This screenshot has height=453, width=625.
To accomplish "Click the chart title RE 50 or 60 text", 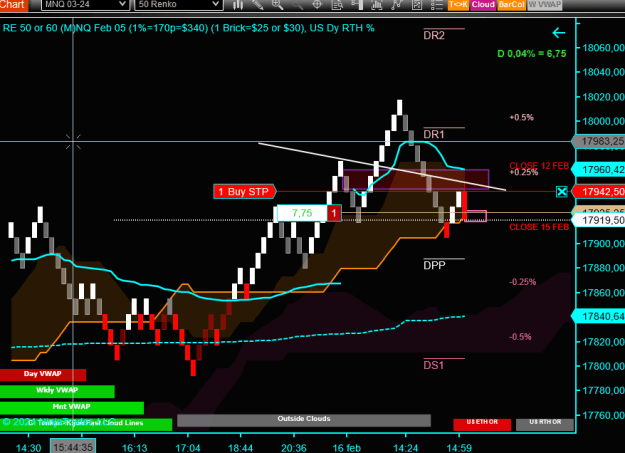I will point(189,28).
